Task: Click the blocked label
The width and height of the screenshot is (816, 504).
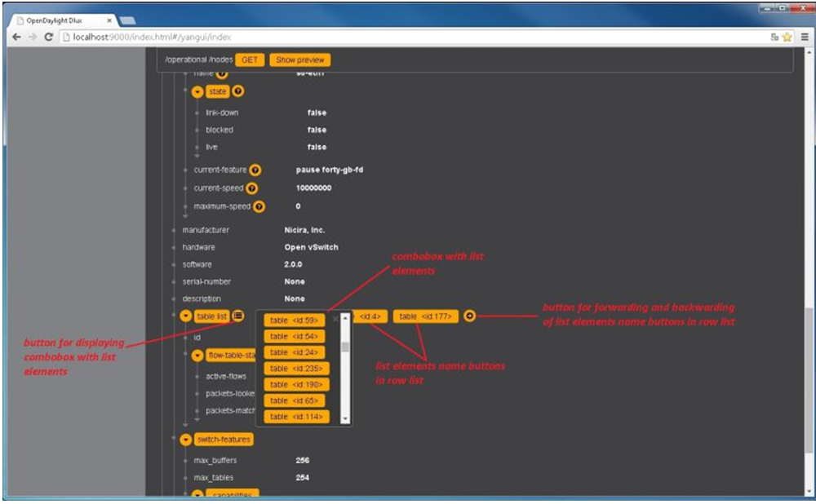Action: pos(219,130)
